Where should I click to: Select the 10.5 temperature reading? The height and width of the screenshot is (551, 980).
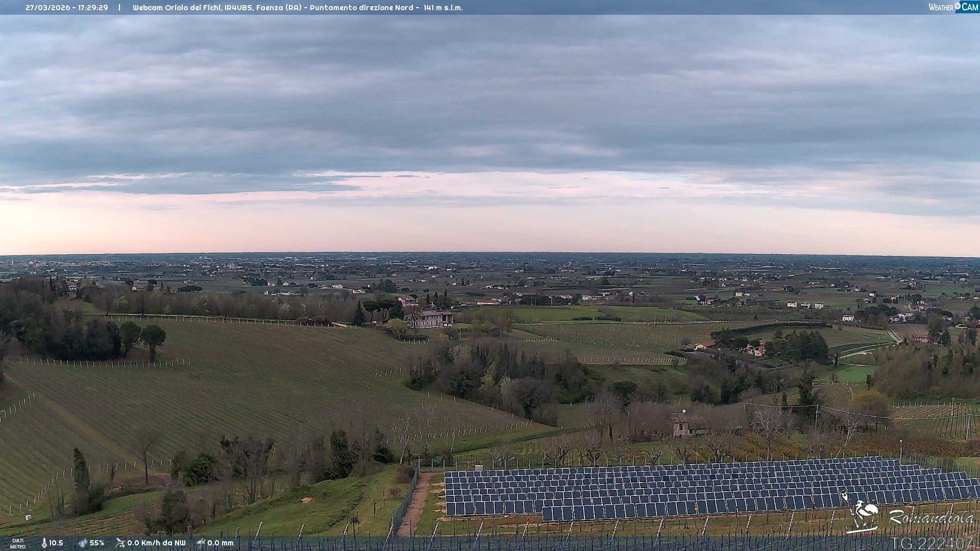point(56,543)
